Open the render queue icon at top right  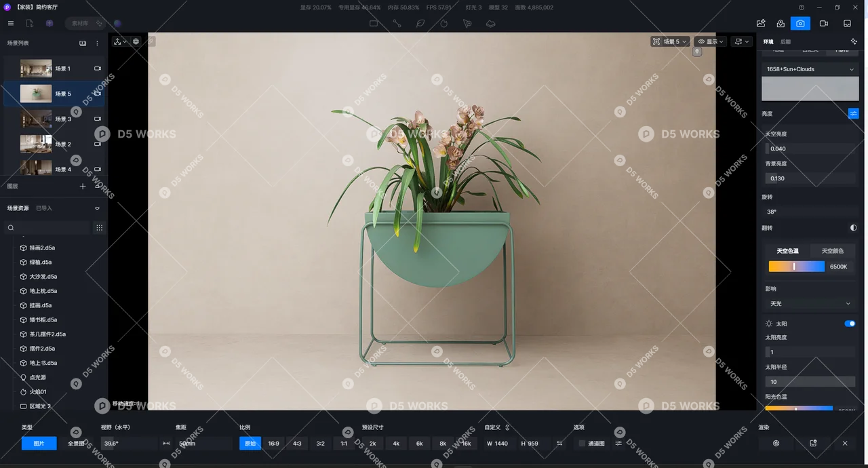click(x=847, y=23)
